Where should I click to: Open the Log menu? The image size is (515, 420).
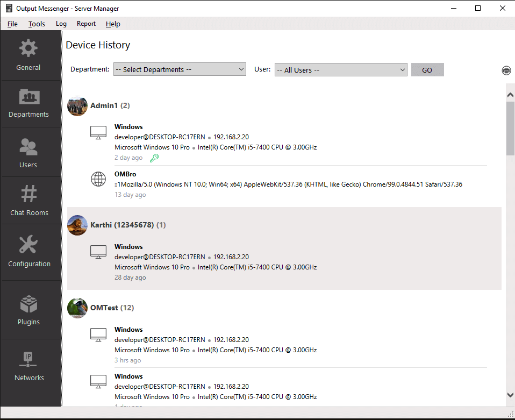[61, 24]
